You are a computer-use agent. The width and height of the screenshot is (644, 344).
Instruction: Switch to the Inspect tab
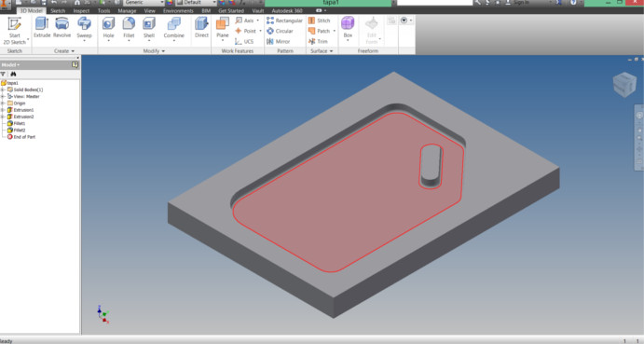[x=81, y=10]
